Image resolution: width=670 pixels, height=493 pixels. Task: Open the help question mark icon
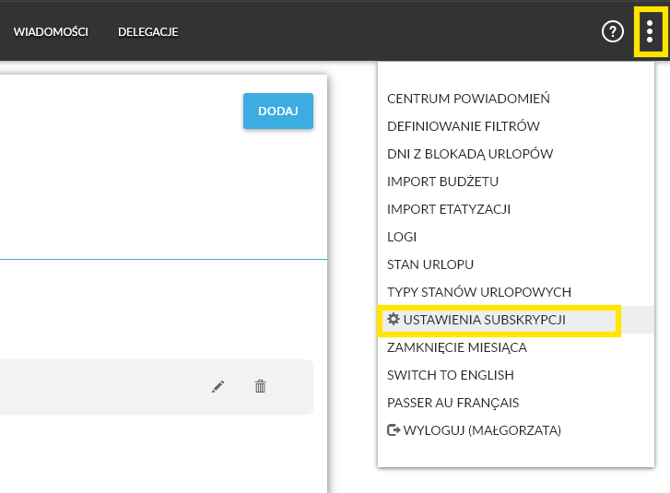612,32
